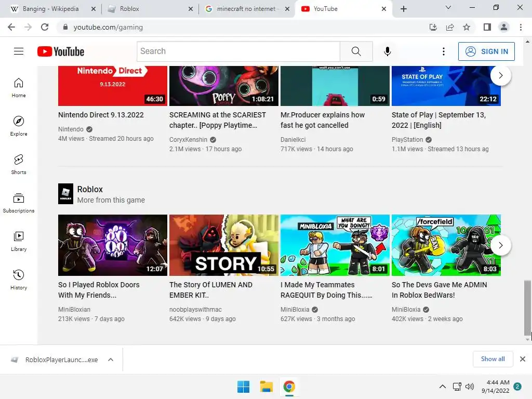The image size is (532, 399).
Task: Start voice search with microphone icon
Action: pyautogui.click(x=388, y=51)
